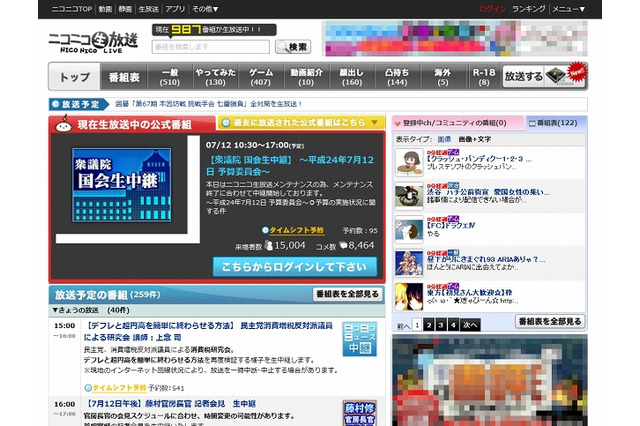The image size is (640, 426).
Task: Click the 藤村修 官房長官 thumbnail
Action: point(360,413)
